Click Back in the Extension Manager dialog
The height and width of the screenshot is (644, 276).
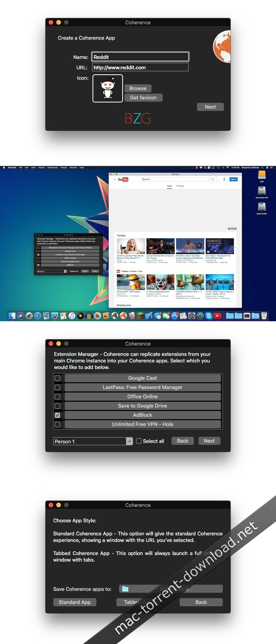click(x=183, y=441)
